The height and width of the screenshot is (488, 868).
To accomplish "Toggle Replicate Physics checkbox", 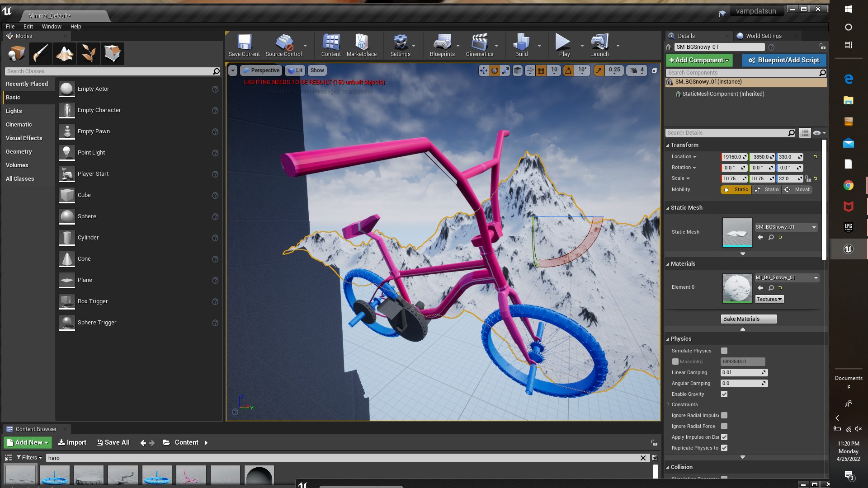I will pos(724,448).
